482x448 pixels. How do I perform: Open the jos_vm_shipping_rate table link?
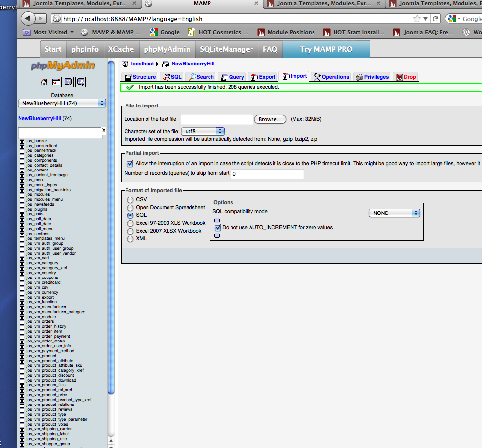(47, 439)
